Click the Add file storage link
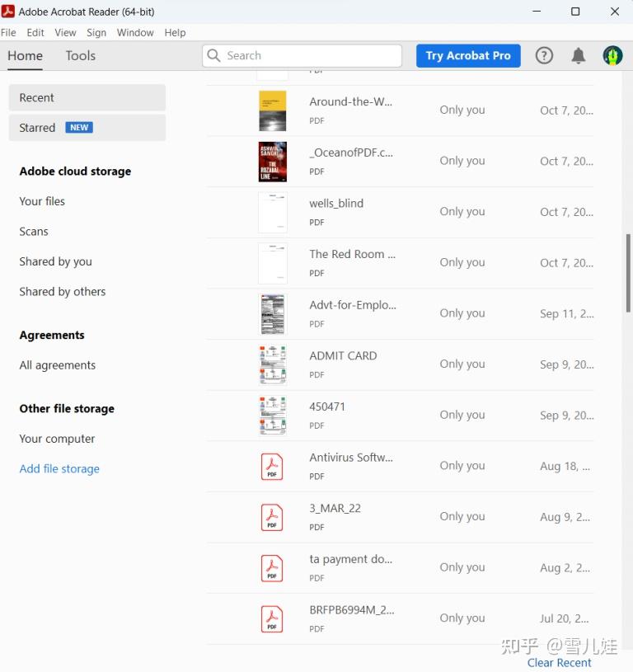Image resolution: width=633 pixels, height=672 pixels. 59,469
